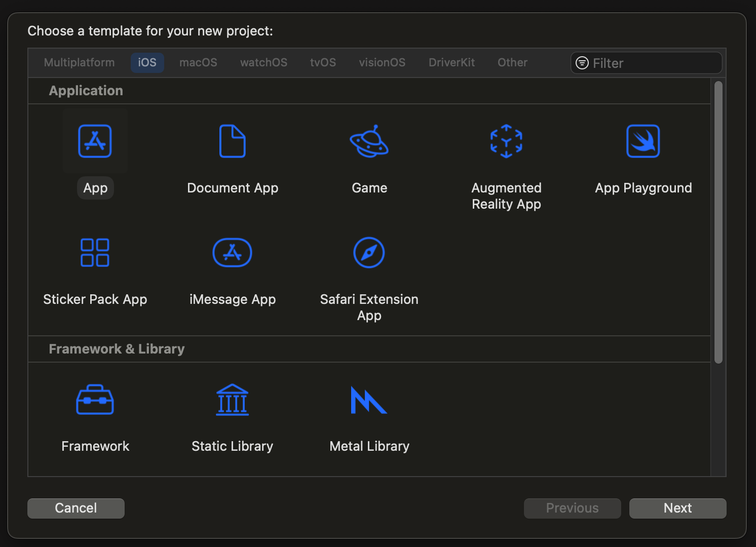Click the 'iMessage App' label

(233, 299)
